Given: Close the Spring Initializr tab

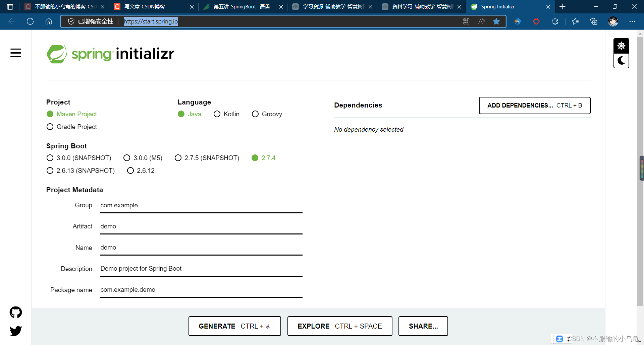Looking at the screenshot, I should [548, 7].
